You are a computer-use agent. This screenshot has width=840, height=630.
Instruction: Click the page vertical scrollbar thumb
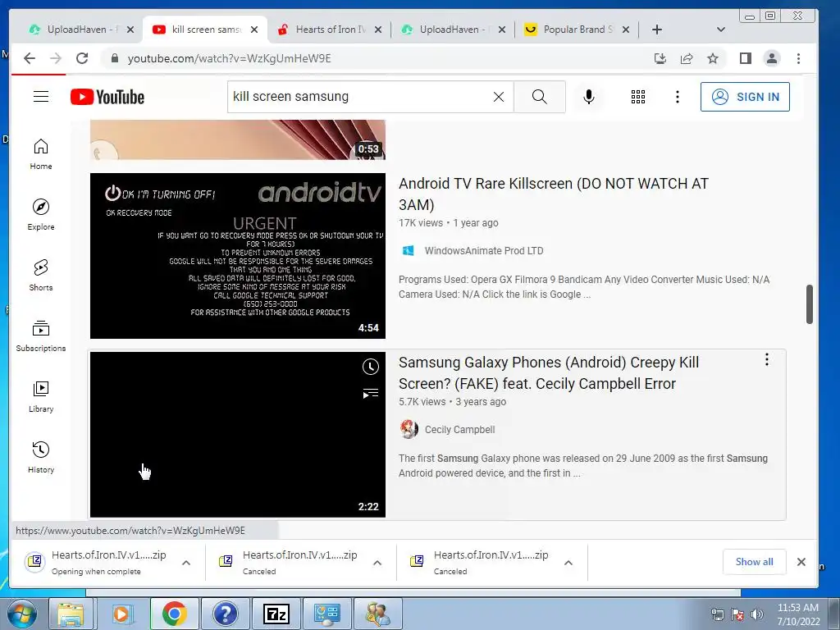coord(810,304)
